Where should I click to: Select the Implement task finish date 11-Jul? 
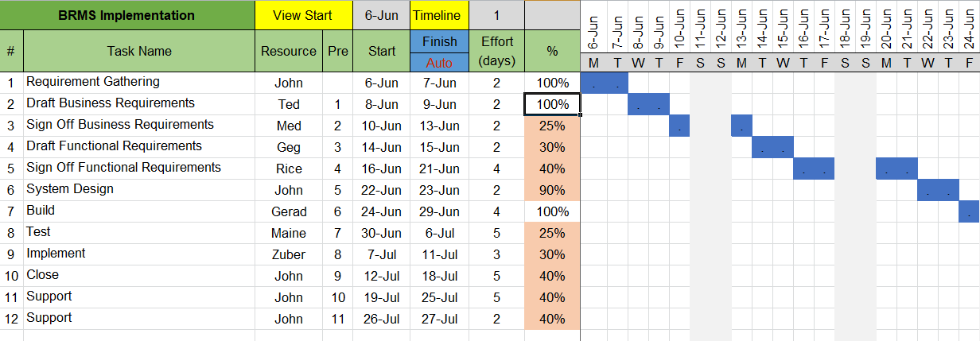coord(439,254)
